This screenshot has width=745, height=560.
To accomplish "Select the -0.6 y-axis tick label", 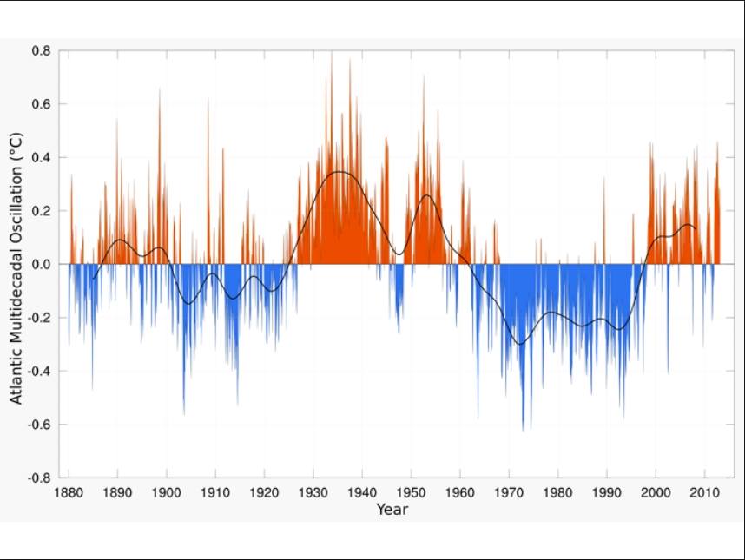I will 40,425.
